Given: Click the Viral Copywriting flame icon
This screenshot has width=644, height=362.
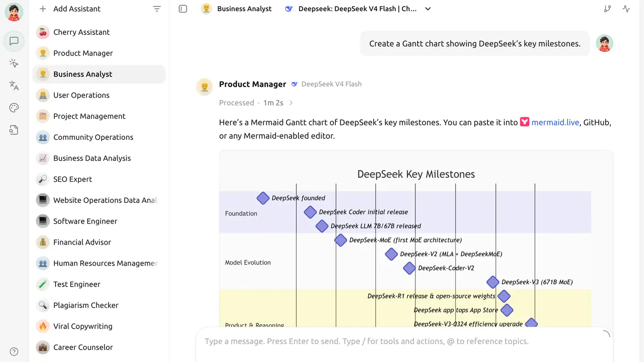Looking at the screenshot, I should click(43, 326).
